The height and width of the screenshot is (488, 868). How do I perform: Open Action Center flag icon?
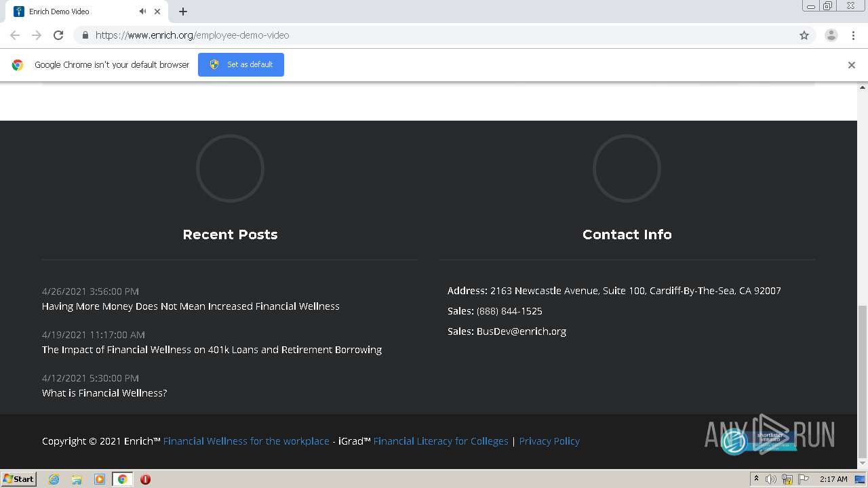point(804,479)
